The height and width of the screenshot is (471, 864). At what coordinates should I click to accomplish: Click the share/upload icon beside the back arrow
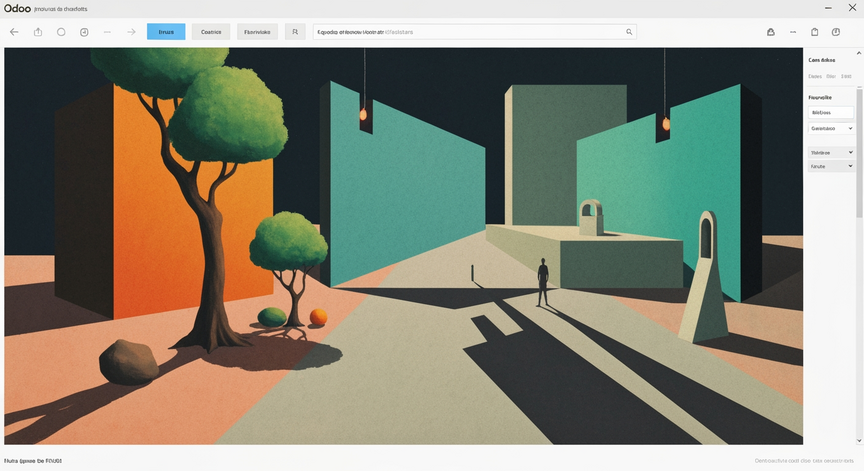point(38,32)
